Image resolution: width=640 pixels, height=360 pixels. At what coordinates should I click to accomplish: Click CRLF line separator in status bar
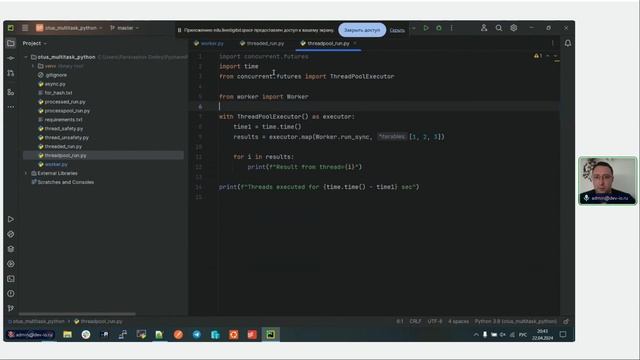[415, 322]
